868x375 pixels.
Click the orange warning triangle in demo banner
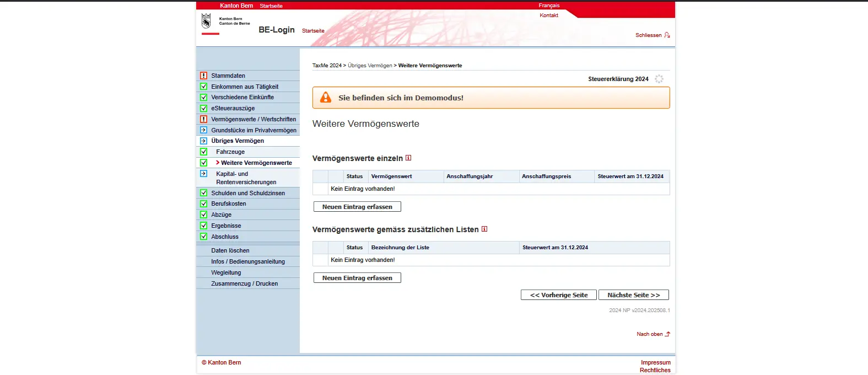click(x=326, y=98)
